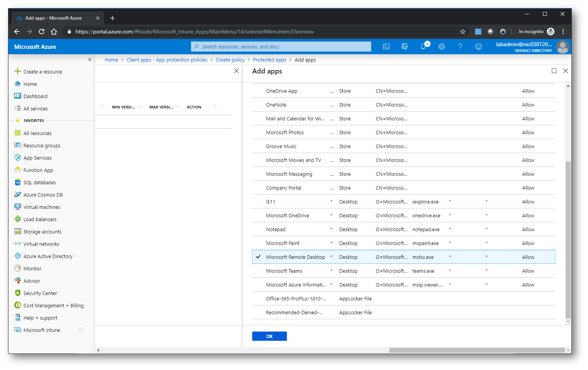Open portal settings gear
The image size is (588, 370).
pyautogui.click(x=442, y=47)
